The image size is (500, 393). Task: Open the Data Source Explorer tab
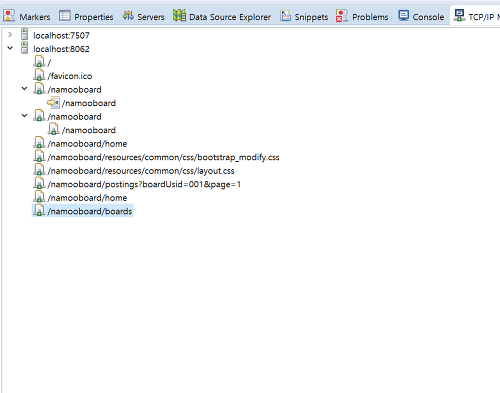(222, 16)
